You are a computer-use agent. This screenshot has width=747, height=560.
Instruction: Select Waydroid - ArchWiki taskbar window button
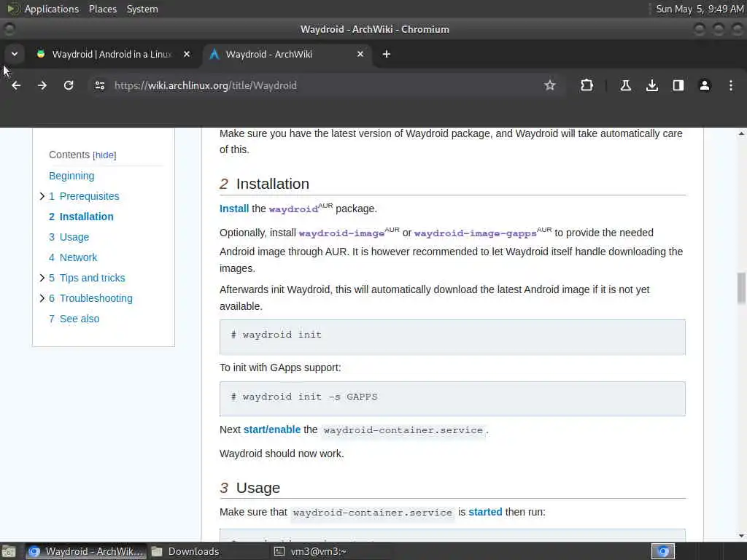[85, 551]
